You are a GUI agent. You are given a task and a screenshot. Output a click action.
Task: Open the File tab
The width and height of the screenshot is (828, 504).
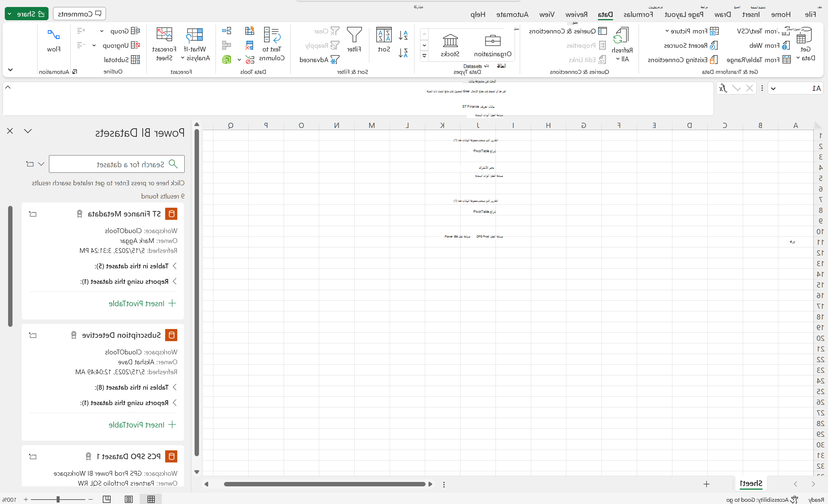coord(810,14)
